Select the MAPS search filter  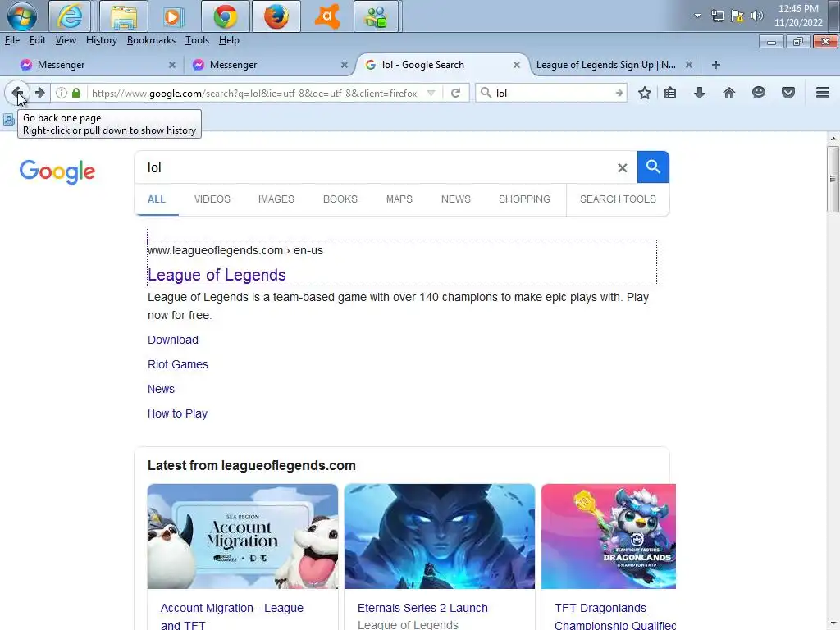(x=399, y=199)
